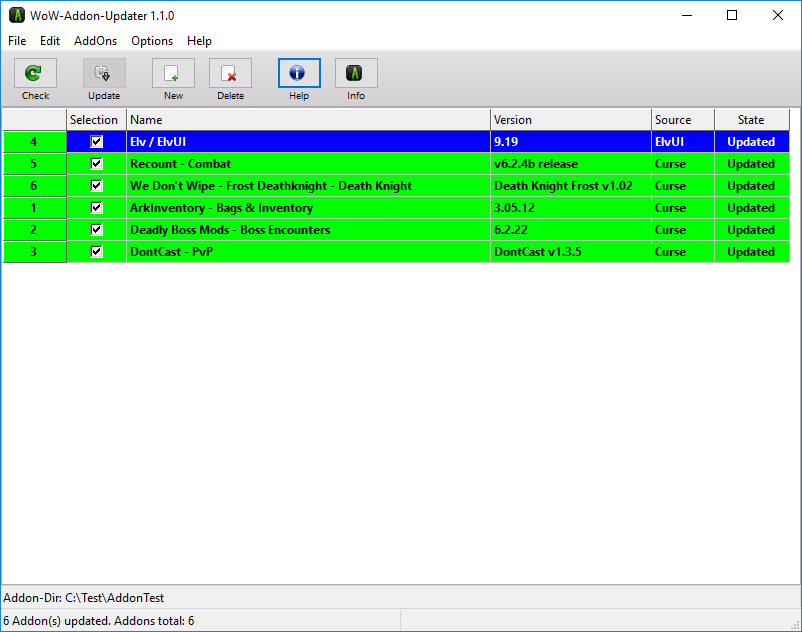Click version cell 'v6.2.4b release'
The image size is (802, 632).
(x=571, y=164)
